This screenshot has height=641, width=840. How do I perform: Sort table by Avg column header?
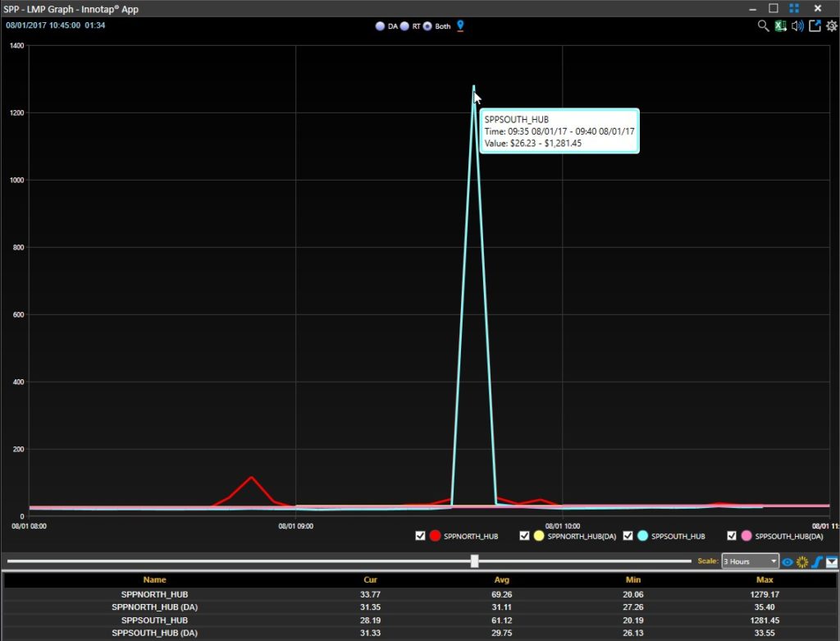(x=501, y=580)
